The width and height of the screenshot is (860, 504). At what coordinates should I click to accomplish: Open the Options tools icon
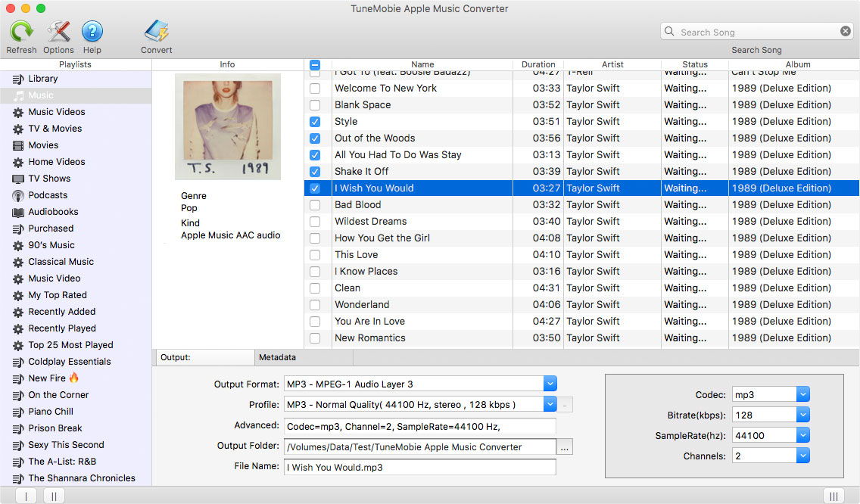click(59, 31)
